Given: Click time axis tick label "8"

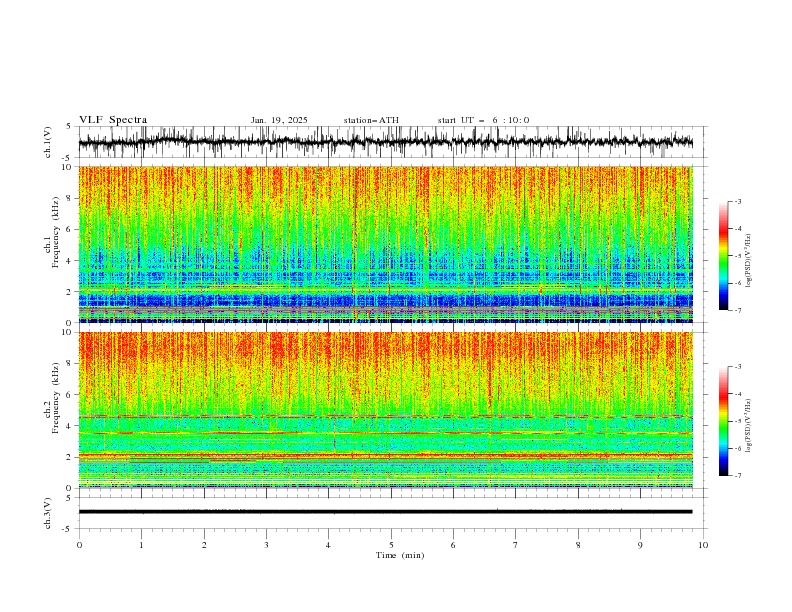Looking at the screenshot, I should tap(578, 545).
